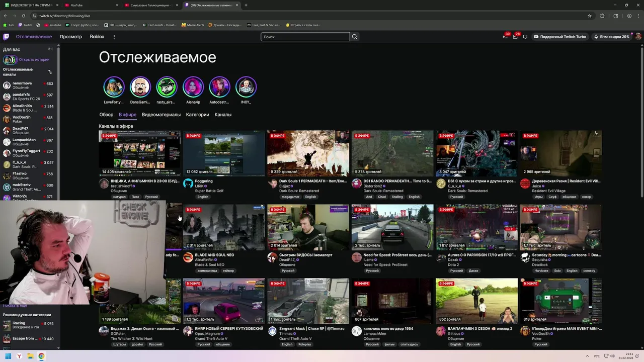Open user profile avatar menu
This screenshot has height=362, width=644.
(638, 37)
